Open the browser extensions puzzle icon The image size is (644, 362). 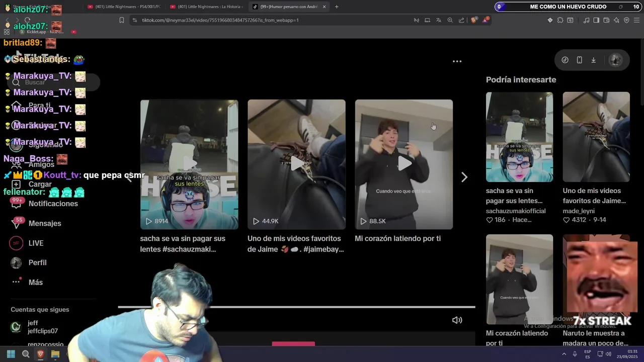(560, 20)
